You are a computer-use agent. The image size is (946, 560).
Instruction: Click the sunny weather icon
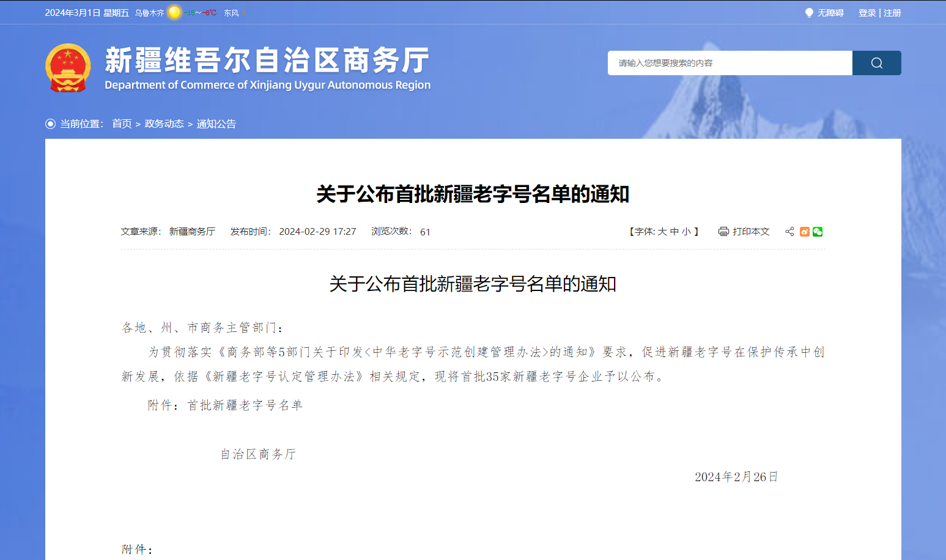click(174, 12)
